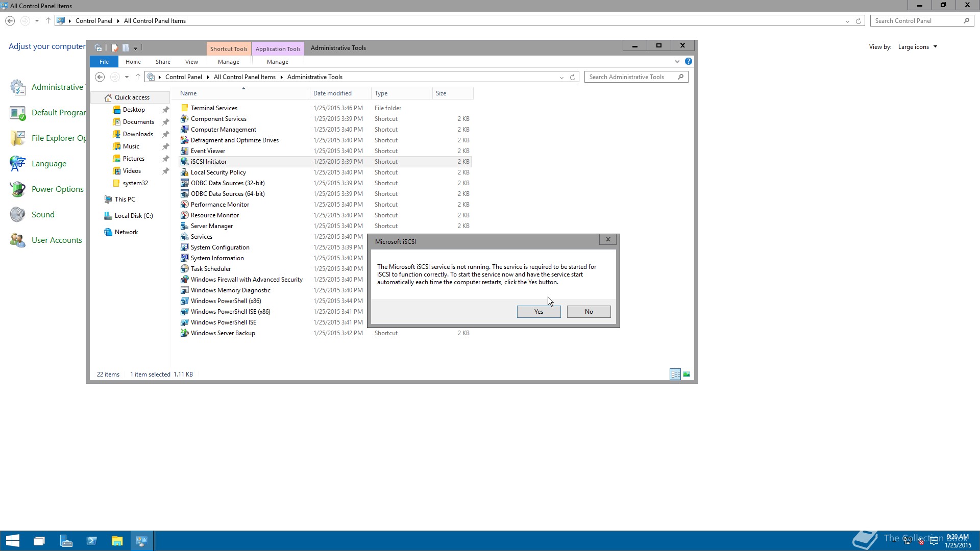980x551 pixels.
Task: Click the System Configuration icon
Action: (x=185, y=247)
